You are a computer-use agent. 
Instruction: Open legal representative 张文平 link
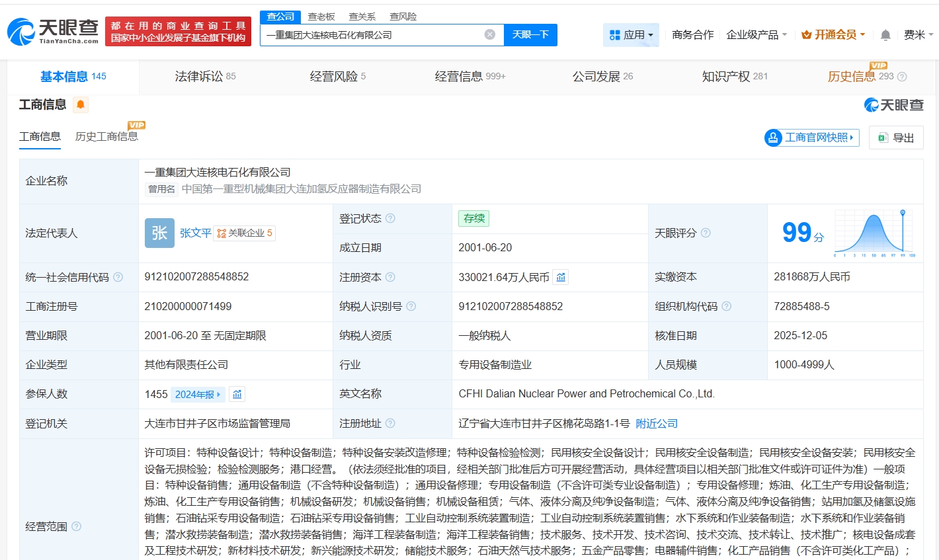coord(196,233)
